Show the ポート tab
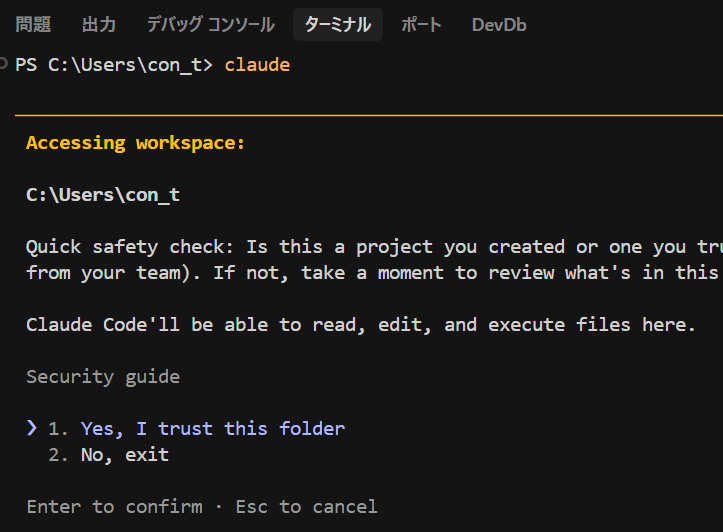Image resolution: width=723 pixels, height=532 pixels. (x=421, y=25)
